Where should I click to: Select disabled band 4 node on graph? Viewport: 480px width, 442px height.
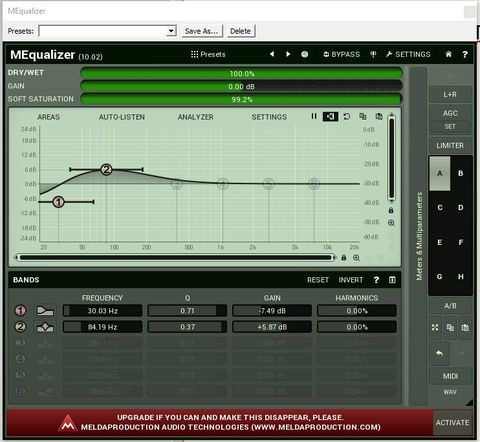click(x=223, y=184)
